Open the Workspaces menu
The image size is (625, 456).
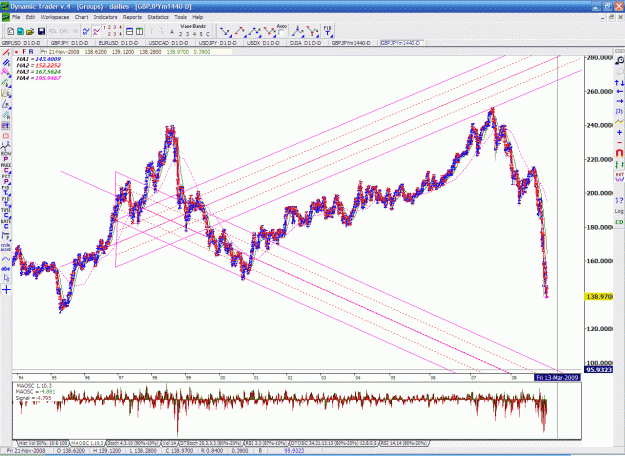pyautogui.click(x=55, y=17)
